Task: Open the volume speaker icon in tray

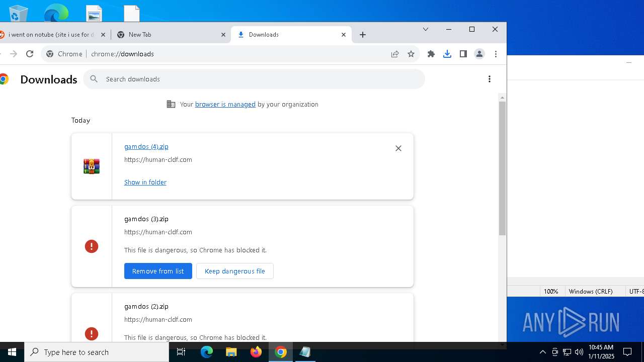Action: (579, 352)
